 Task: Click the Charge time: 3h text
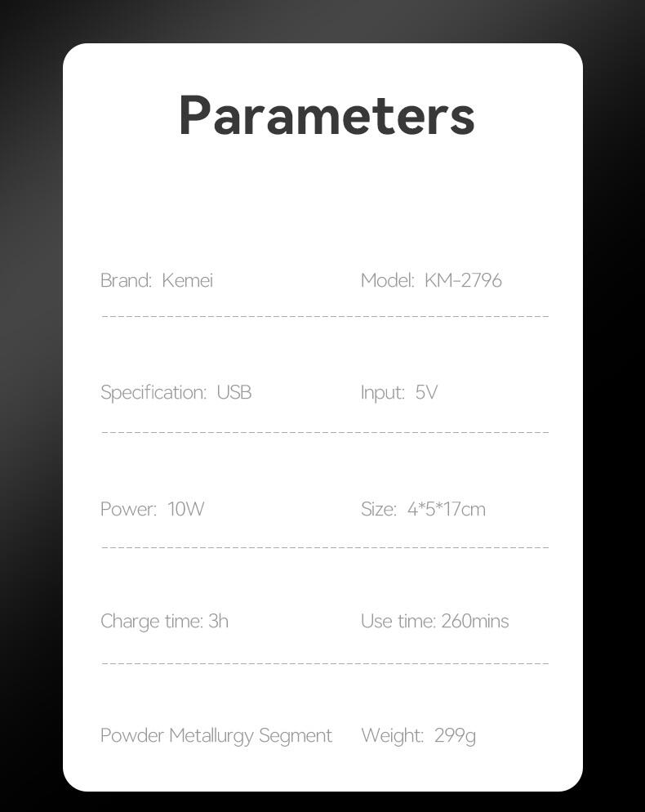[164, 621]
